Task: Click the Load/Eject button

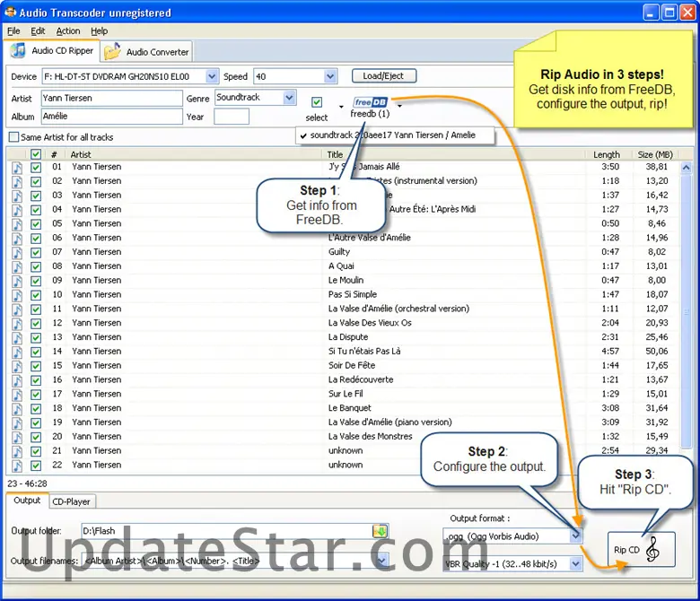Action: (x=383, y=76)
